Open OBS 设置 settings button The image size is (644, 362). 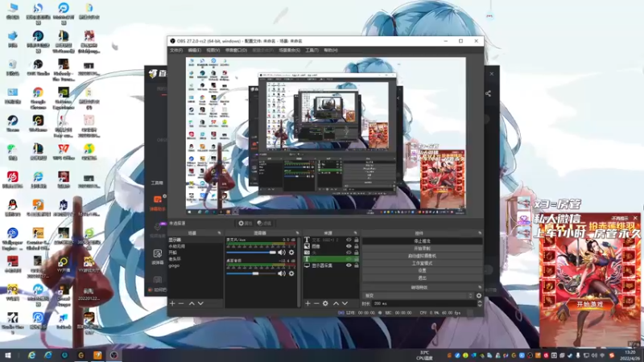coord(422,270)
